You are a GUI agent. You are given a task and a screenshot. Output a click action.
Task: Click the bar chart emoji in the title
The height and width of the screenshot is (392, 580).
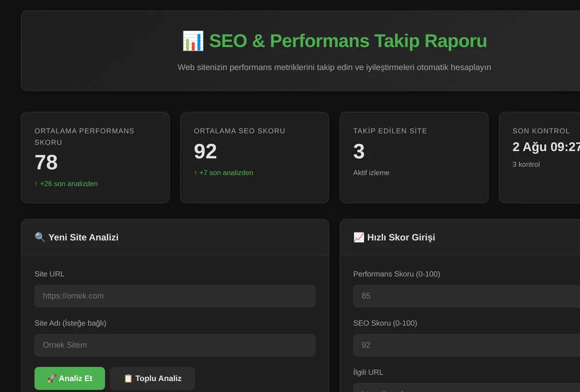[x=193, y=41]
